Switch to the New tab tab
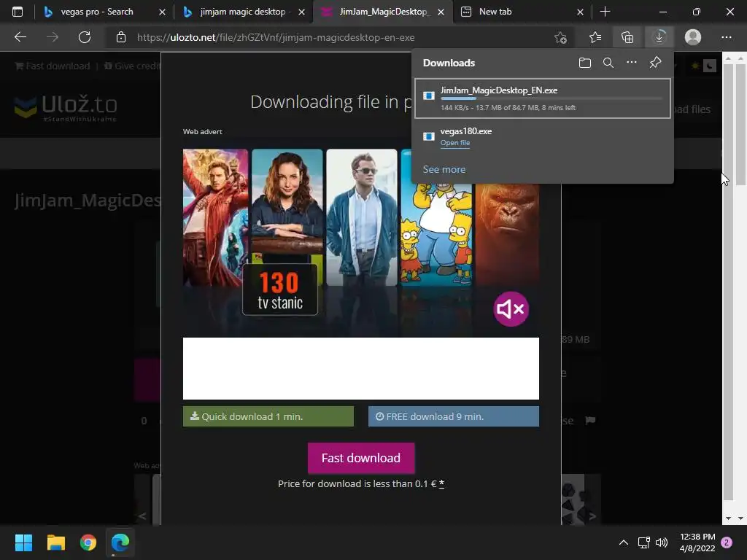 click(495, 12)
